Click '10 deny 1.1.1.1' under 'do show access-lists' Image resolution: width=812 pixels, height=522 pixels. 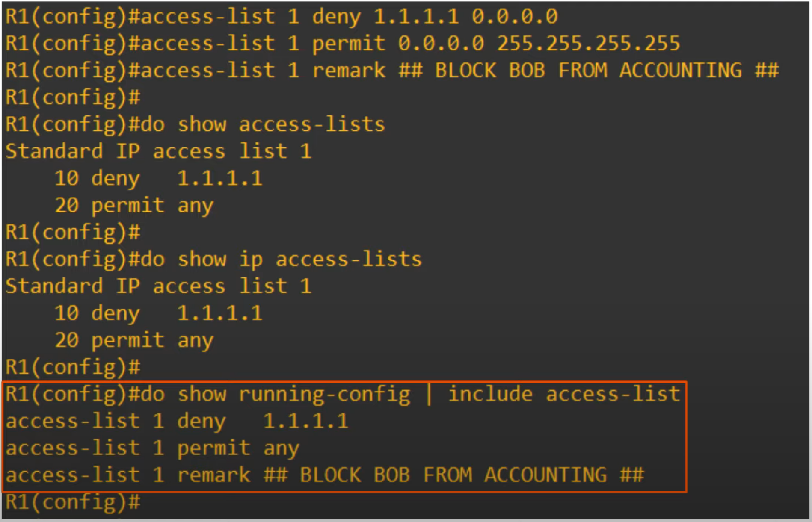pyautogui.click(x=158, y=178)
